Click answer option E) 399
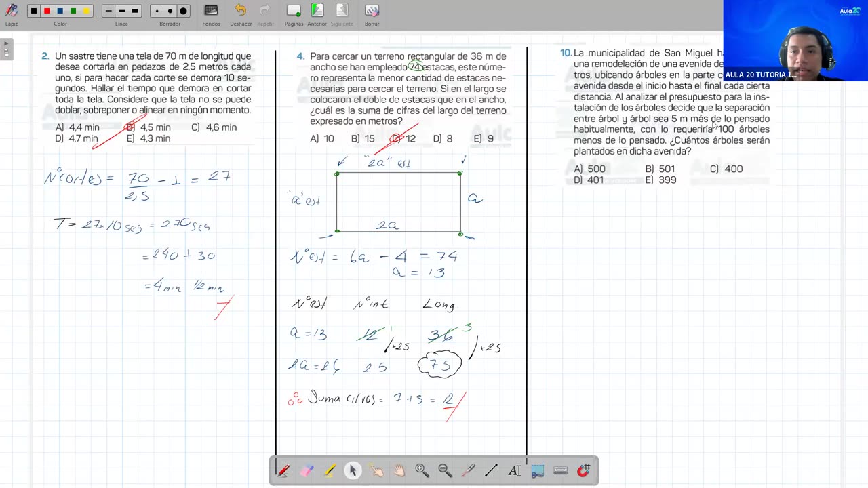 (660, 180)
